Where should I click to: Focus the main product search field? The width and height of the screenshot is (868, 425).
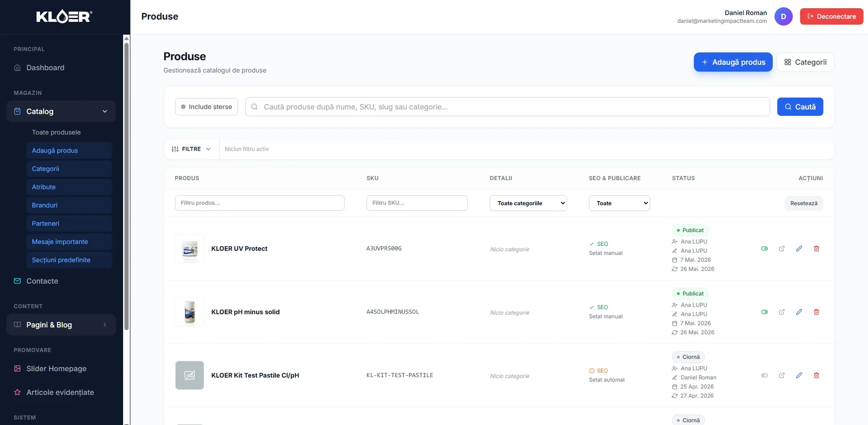pyautogui.click(x=507, y=106)
